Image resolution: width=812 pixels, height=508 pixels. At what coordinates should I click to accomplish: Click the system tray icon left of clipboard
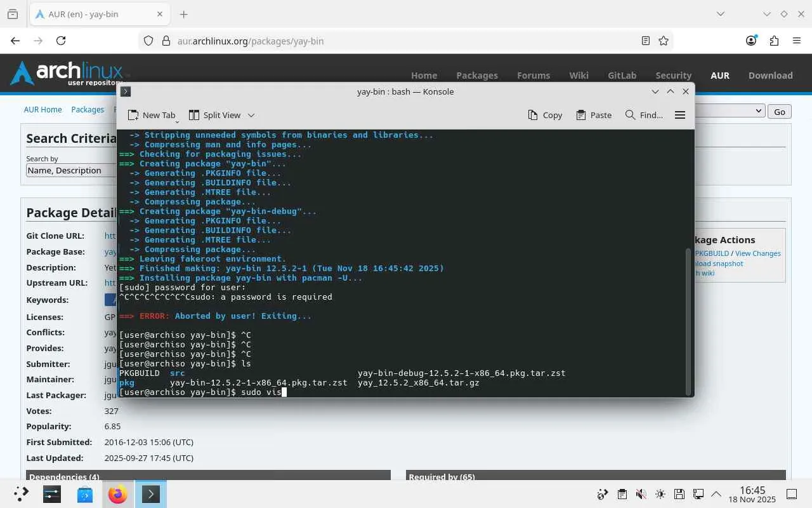603,494
